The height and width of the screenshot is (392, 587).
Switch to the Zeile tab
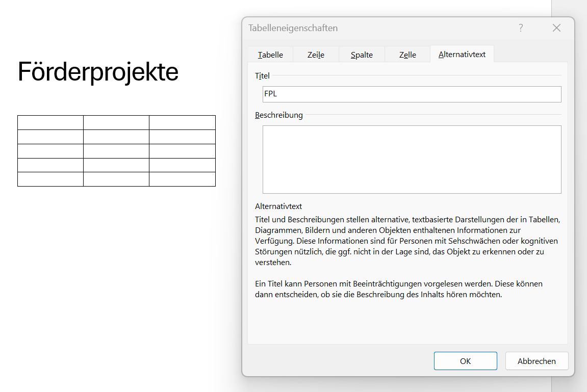[x=316, y=55]
